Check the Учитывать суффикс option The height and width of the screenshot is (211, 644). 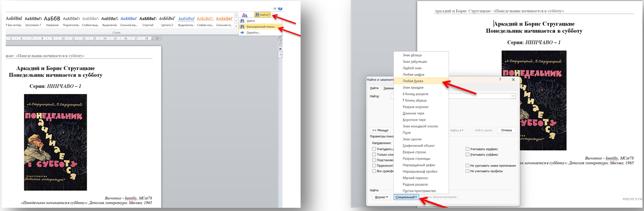coord(467,154)
